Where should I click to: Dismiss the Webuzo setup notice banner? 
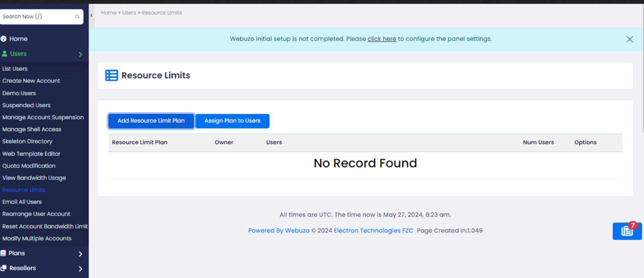(x=629, y=39)
